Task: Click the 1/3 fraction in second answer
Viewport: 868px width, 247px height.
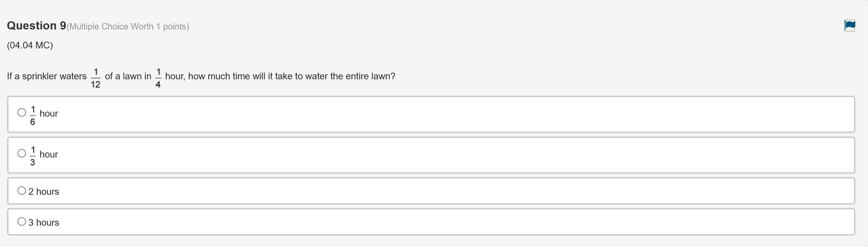Action: (x=33, y=156)
